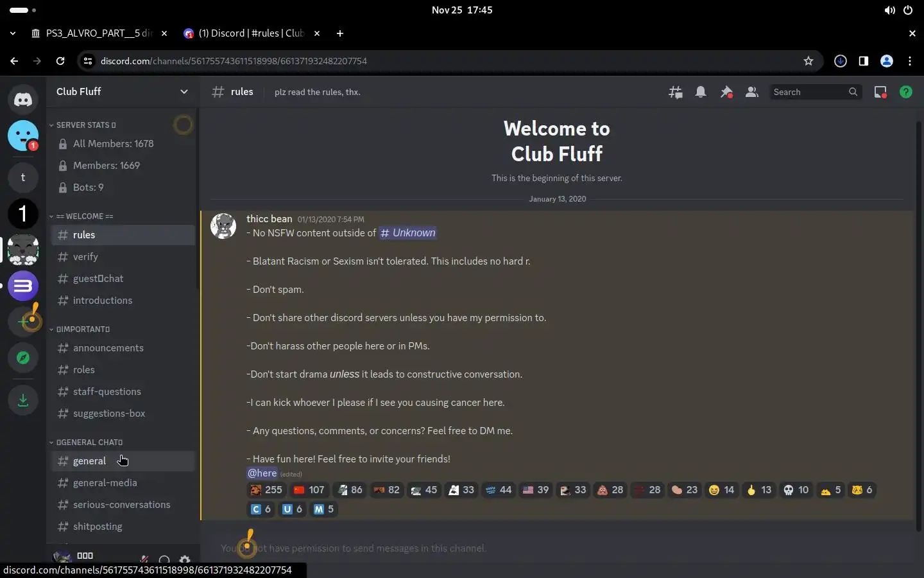The height and width of the screenshot is (578, 924).
Task: Open the suggestions-box channel
Action: pyautogui.click(x=123, y=414)
